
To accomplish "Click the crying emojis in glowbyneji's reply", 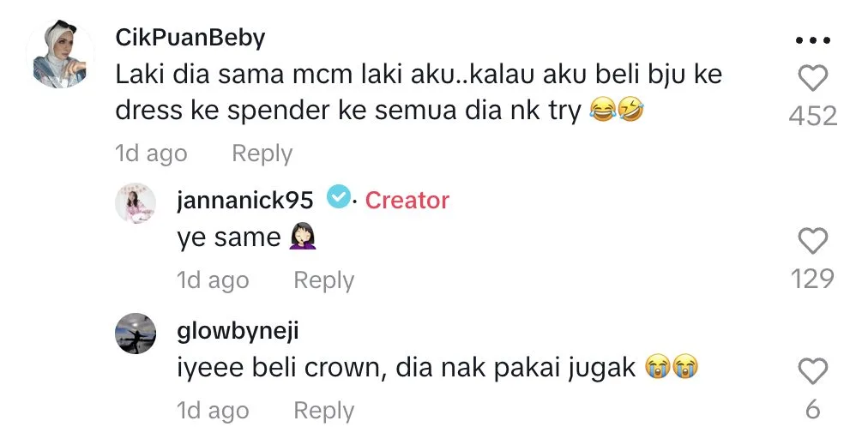I will coord(673,368).
